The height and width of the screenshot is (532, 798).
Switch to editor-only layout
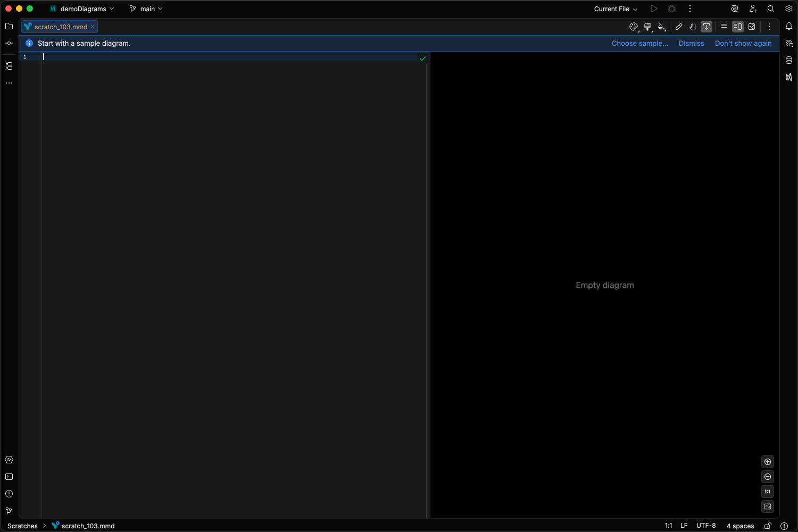[724, 27]
